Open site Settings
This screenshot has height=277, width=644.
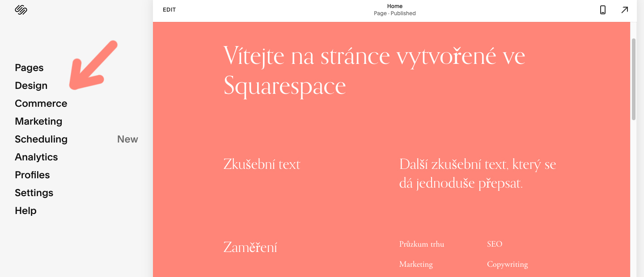pyautogui.click(x=34, y=193)
